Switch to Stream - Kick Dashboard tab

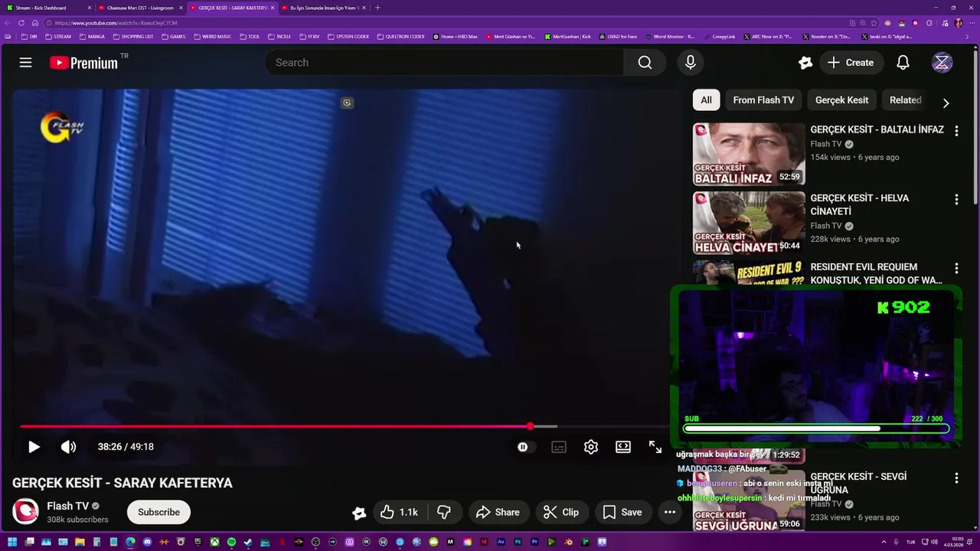pyautogui.click(x=46, y=8)
